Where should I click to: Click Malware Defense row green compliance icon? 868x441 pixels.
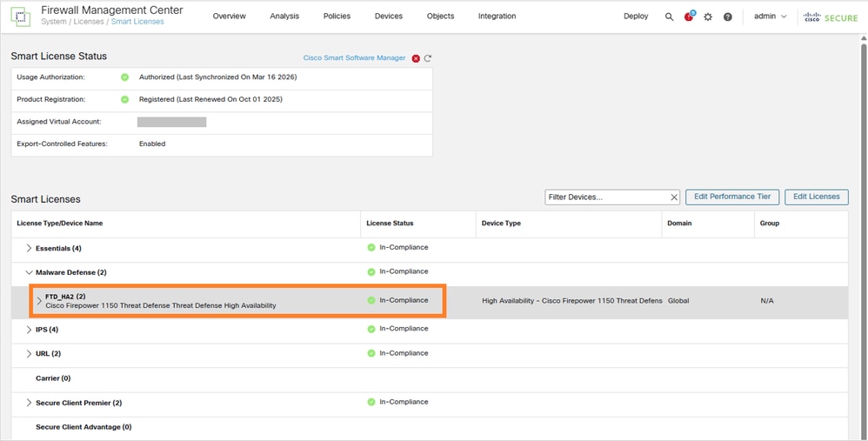coord(371,271)
